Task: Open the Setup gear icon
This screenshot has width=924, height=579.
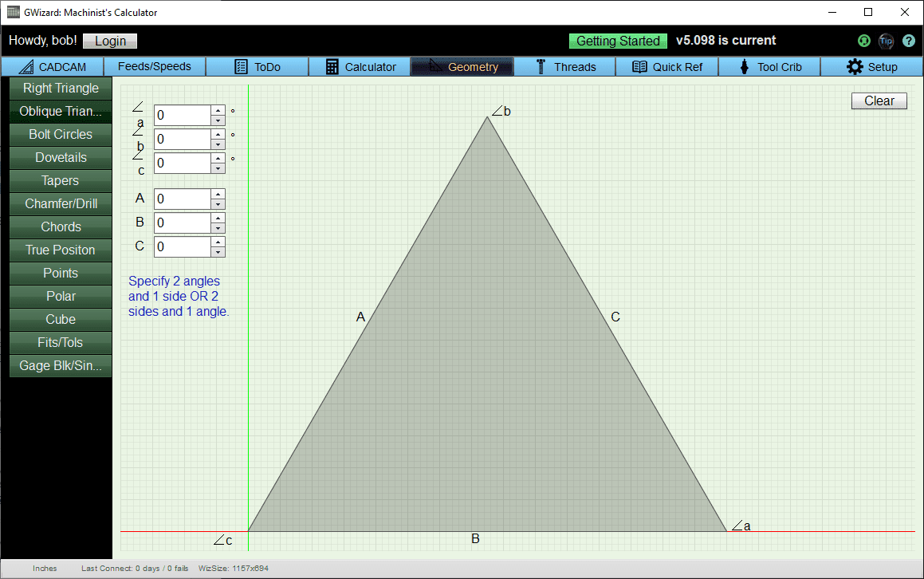Action: tap(856, 67)
